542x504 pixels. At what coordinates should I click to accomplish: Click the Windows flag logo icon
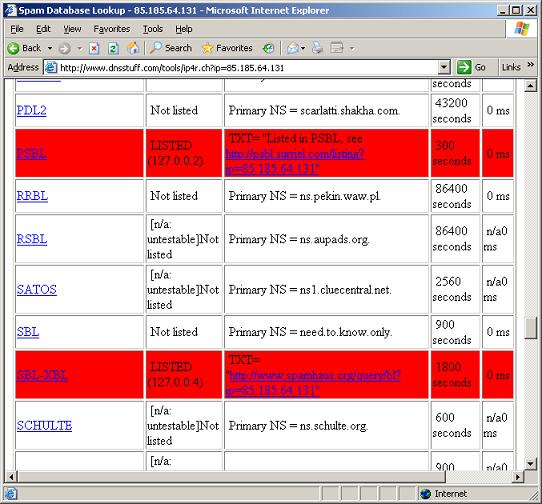(x=522, y=29)
